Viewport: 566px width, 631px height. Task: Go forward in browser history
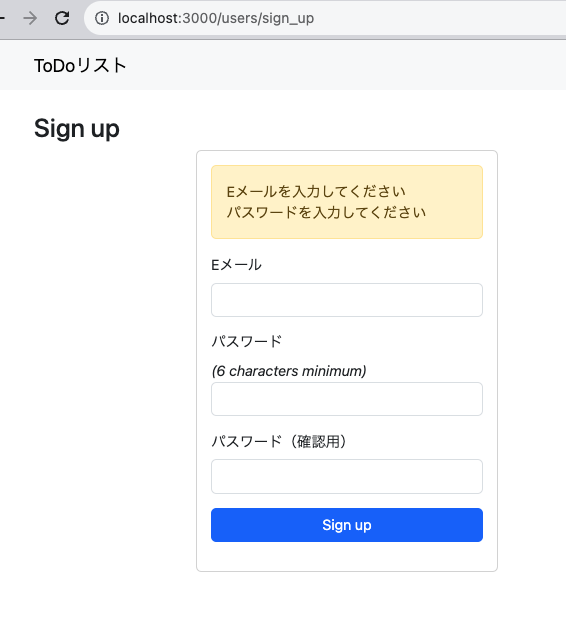coord(30,18)
